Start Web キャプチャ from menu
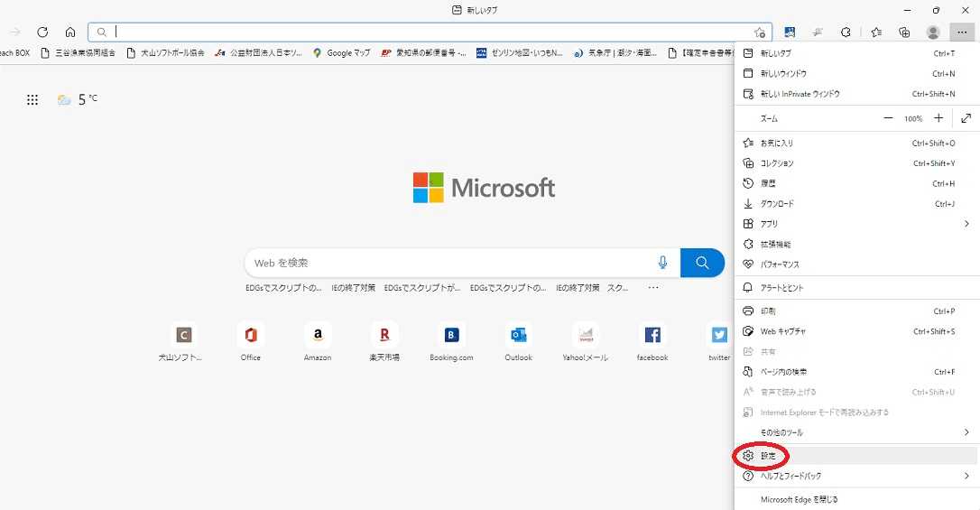 pyautogui.click(x=857, y=331)
